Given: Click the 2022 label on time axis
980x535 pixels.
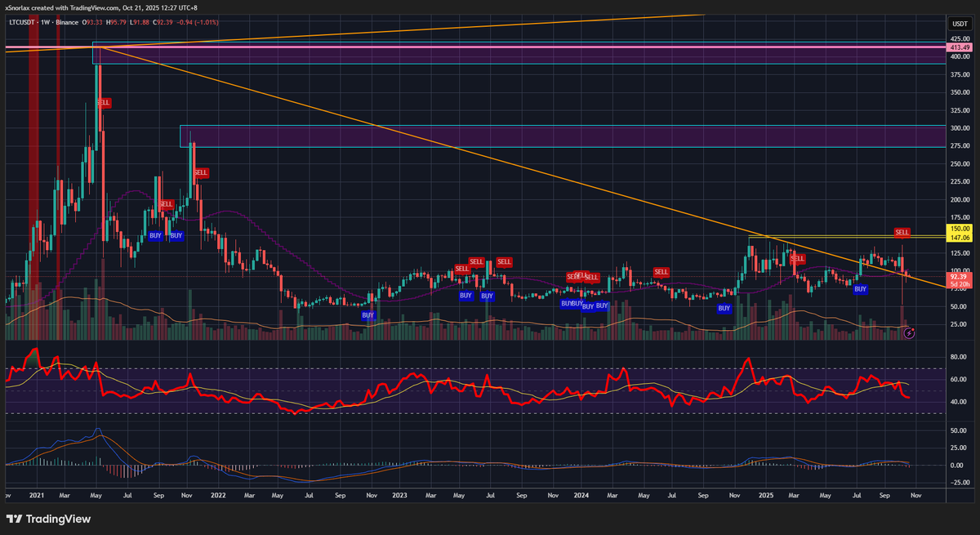Looking at the screenshot, I should point(218,495).
